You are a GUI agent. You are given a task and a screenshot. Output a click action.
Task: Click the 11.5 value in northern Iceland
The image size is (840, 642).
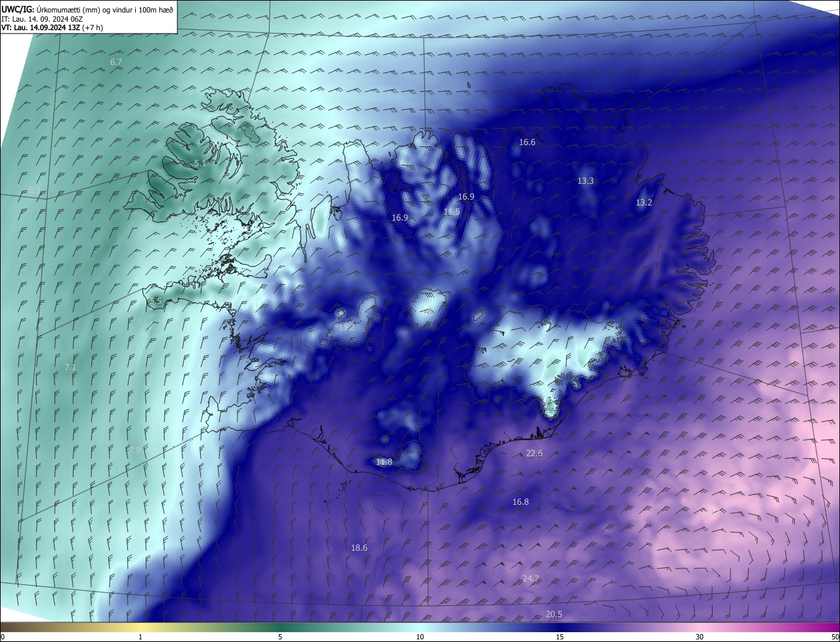pyautogui.click(x=451, y=211)
